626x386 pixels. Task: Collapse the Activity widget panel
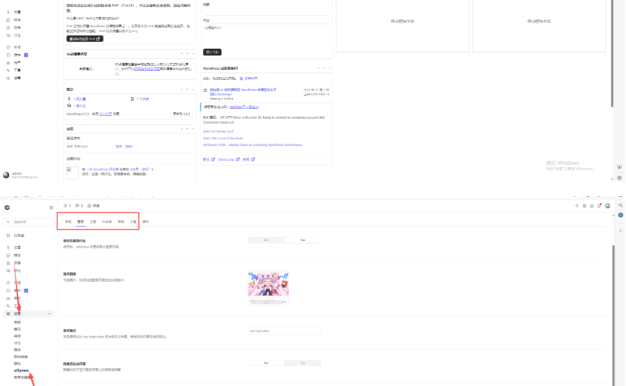point(193,129)
